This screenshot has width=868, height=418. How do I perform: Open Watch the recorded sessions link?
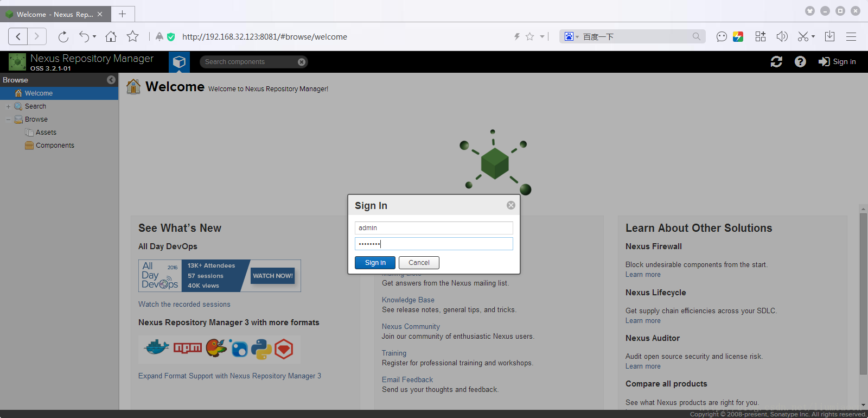point(184,305)
